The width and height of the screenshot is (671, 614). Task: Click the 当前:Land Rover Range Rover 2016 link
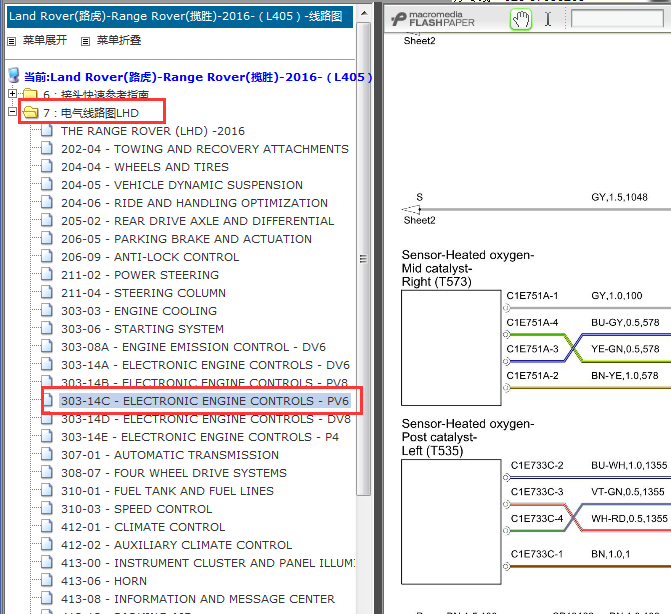click(198, 77)
